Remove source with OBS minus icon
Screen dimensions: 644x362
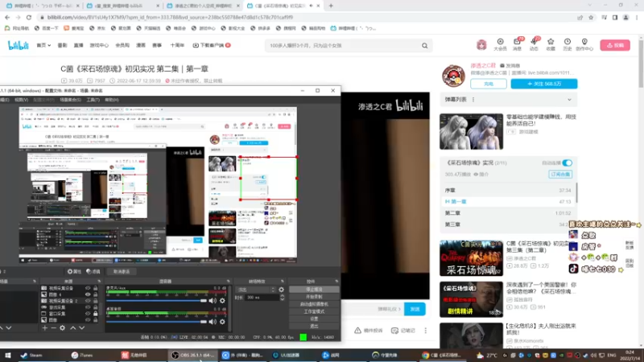coord(53,328)
